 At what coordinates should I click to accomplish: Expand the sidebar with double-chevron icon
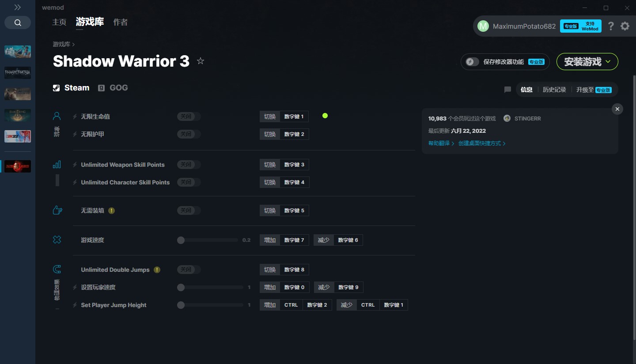tap(18, 8)
